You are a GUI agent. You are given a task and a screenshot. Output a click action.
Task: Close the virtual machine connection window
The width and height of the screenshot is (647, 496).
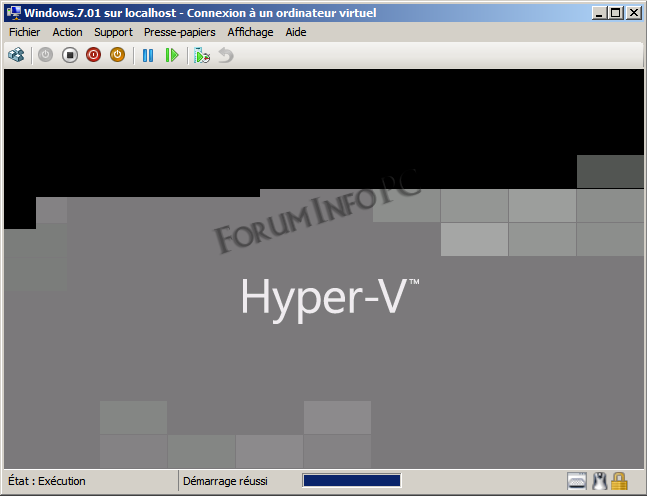click(633, 13)
